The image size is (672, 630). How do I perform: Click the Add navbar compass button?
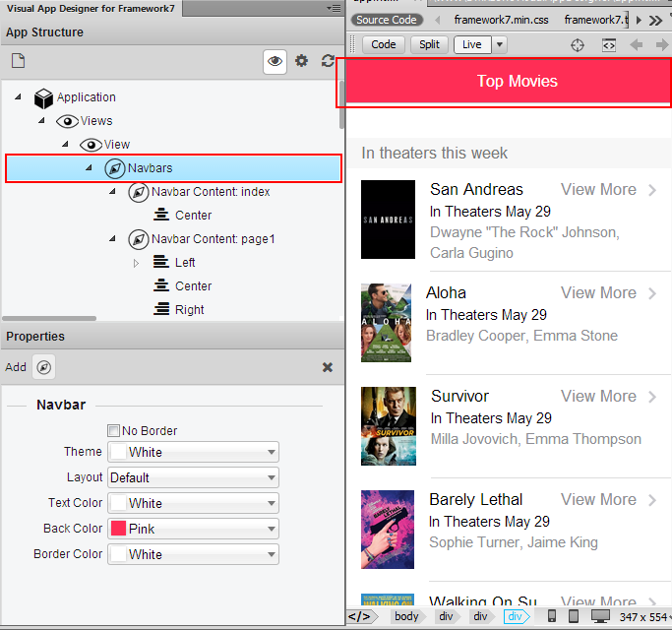[x=43, y=367]
